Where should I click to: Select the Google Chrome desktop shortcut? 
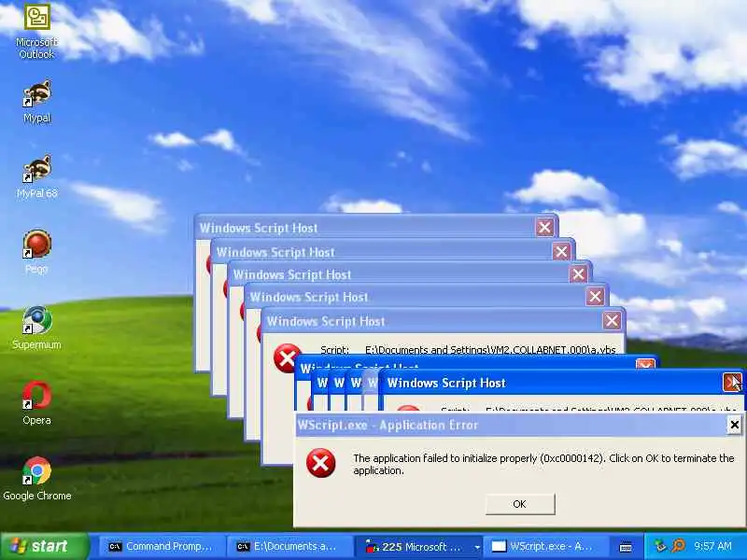(36, 479)
